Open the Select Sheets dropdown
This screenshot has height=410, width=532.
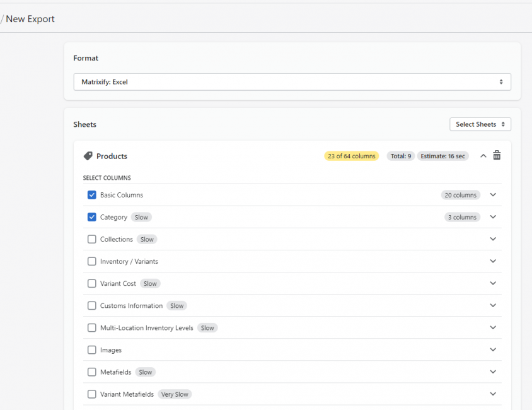click(480, 124)
